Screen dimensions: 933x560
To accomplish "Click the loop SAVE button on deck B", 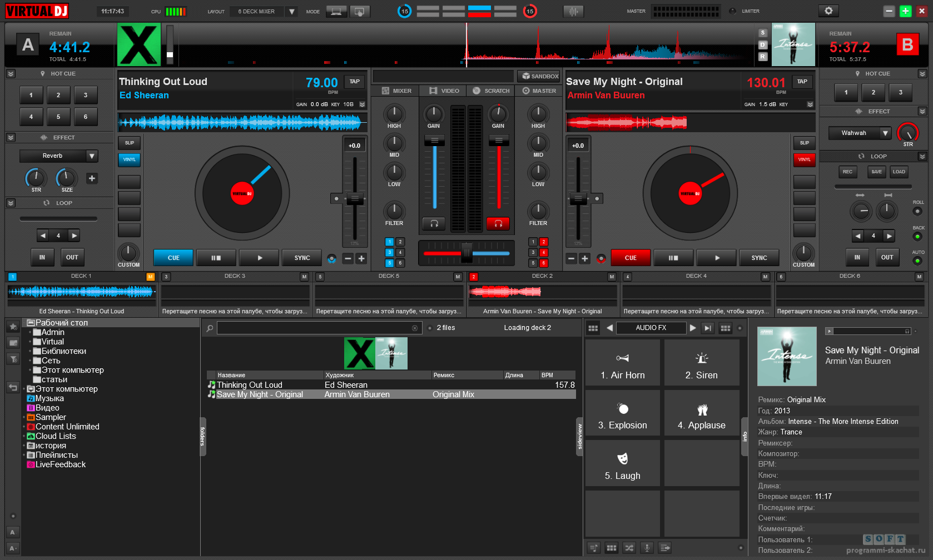I will pos(876,172).
